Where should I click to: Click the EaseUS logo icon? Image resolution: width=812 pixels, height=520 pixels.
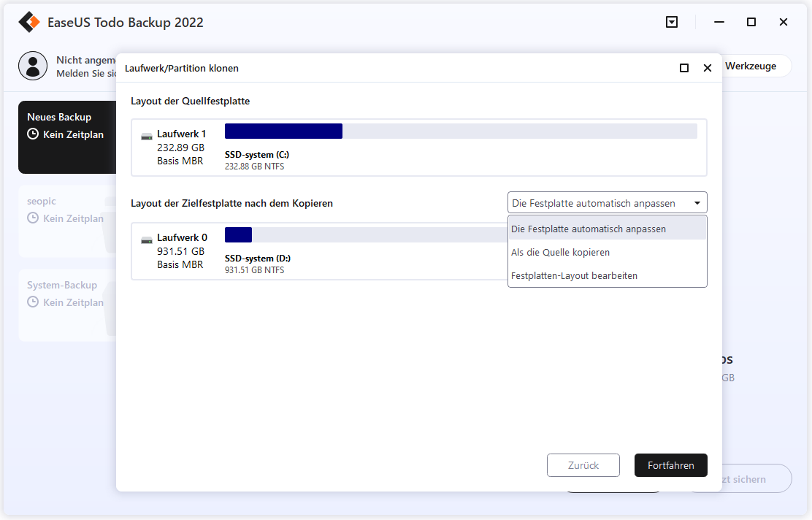[29, 22]
